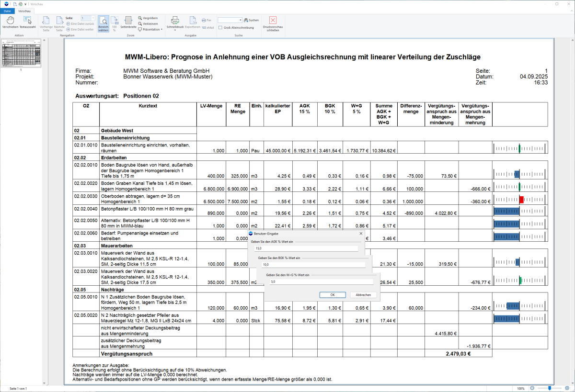
Task: Click value '4.415,80 €'
Action: (x=445, y=333)
